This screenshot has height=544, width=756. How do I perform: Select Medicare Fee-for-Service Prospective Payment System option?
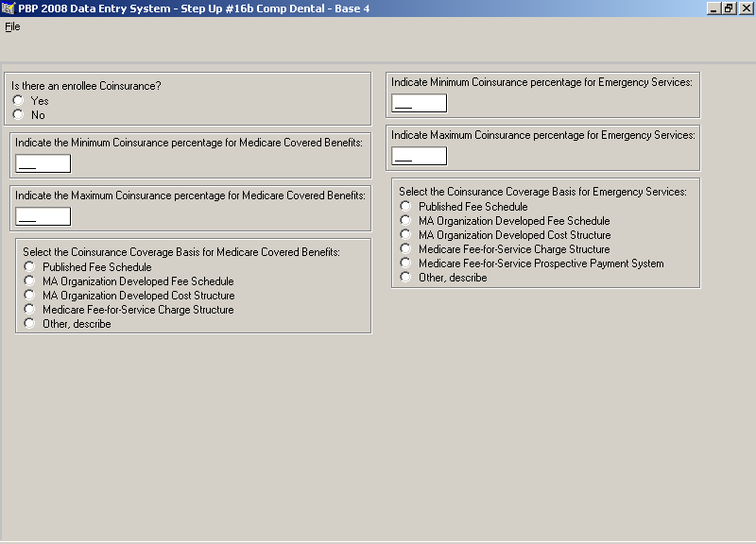(405, 263)
